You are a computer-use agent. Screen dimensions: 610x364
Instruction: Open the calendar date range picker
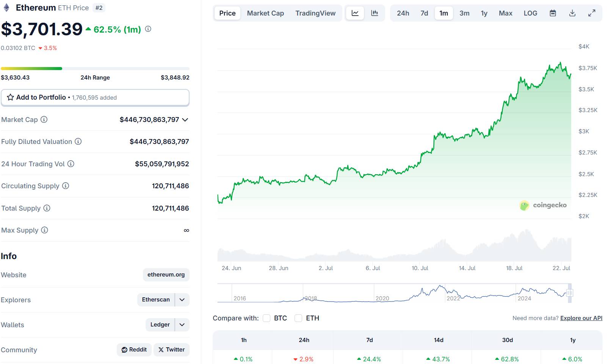[553, 13]
